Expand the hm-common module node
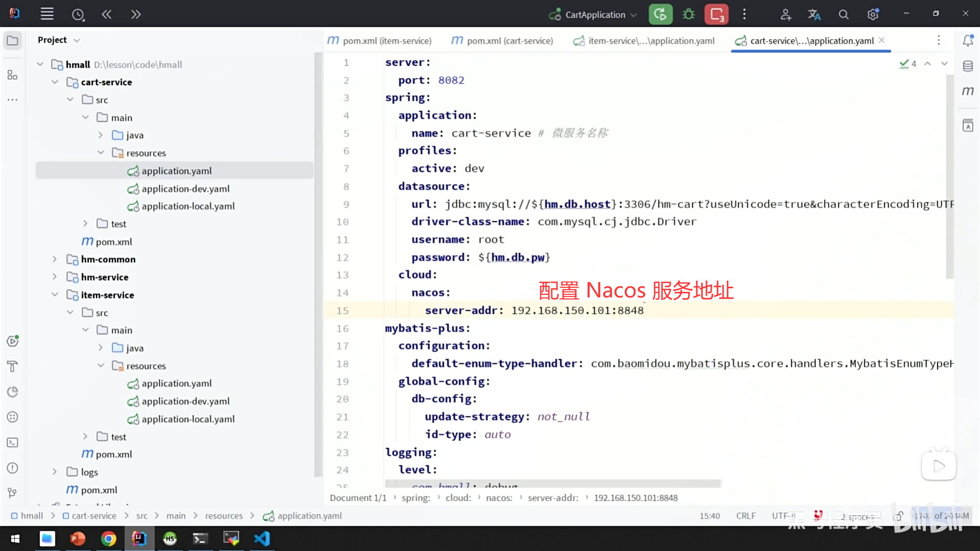Image resolution: width=980 pixels, height=551 pixels. click(55, 259)
